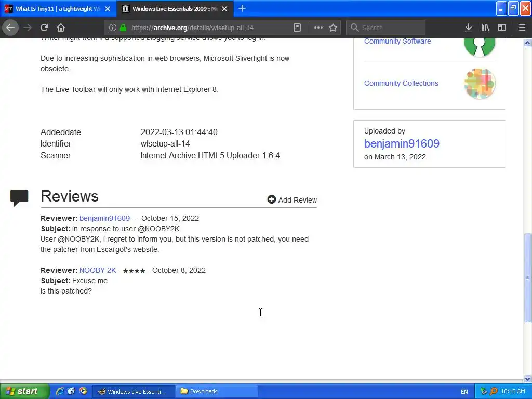Open page actions three-dot menu
Viewport: 532px width, 399px height.
(x=318, y=28)
